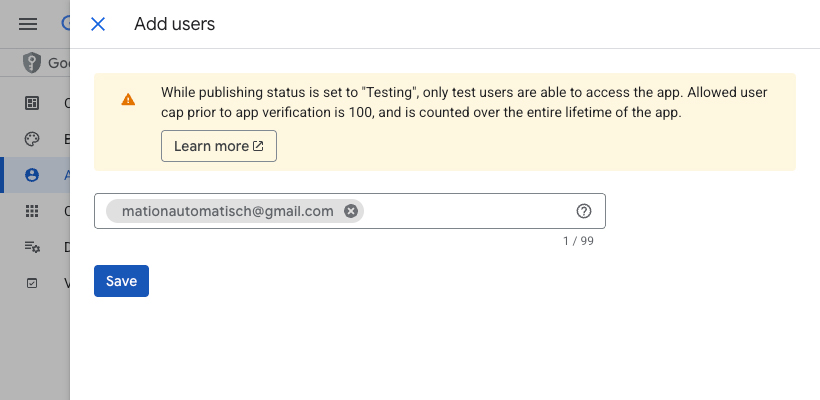Select the person audience icon in sidebar

coord(32,175)
